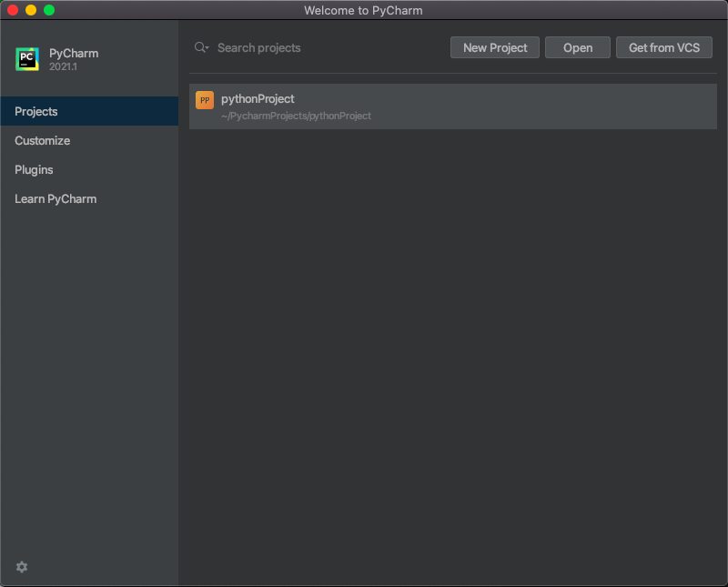728x587 pixels.
Task: Click the orange PP project icon
Action: [x=205, y=100]
